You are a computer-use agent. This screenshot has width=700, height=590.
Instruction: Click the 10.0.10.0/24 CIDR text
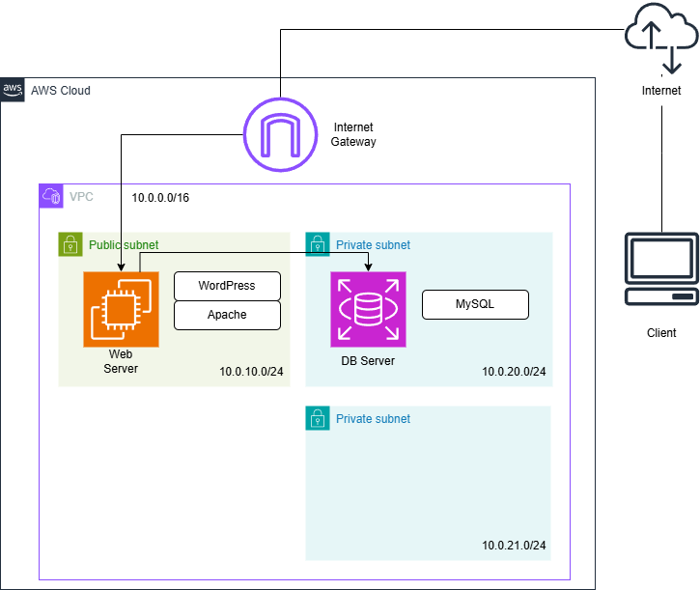(x=251, y=372)
